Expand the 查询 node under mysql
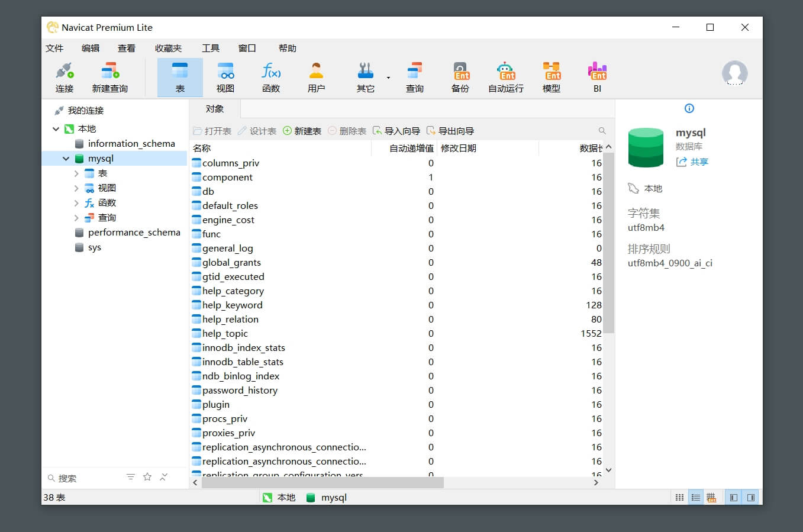This screenshot has height=532, width=803. point(76,218)
